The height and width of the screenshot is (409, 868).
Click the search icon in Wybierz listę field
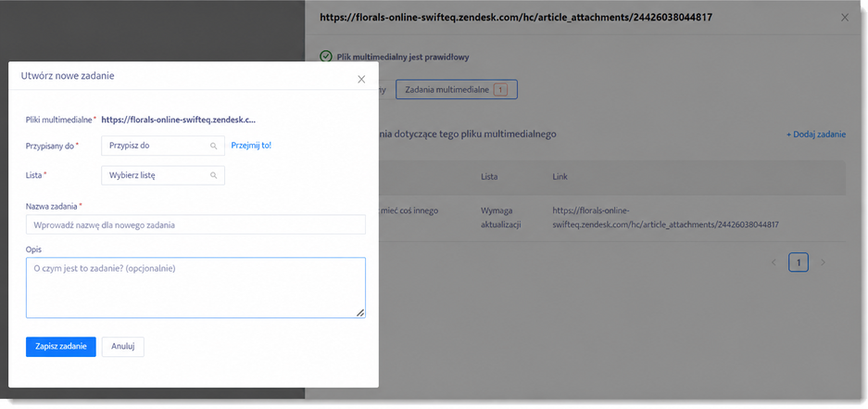point(214,175)
